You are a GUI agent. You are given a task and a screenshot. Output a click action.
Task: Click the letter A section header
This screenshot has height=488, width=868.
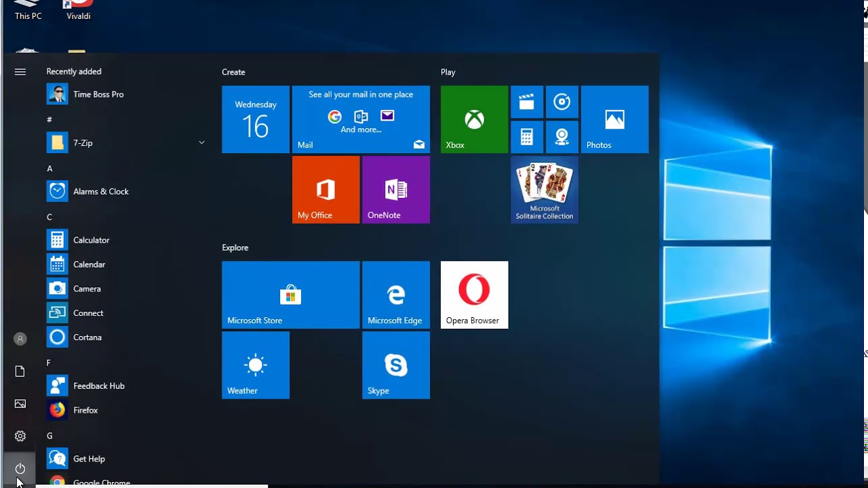[50, 169]
